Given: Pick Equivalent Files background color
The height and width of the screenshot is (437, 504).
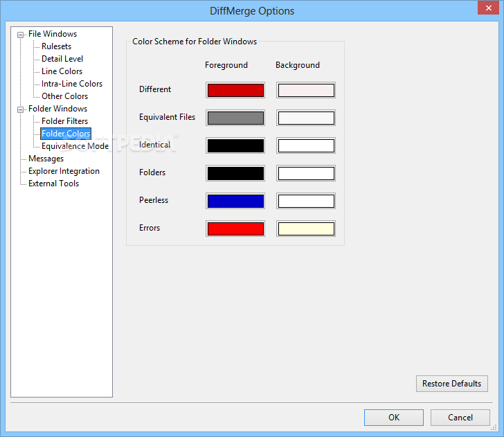Looking at the screenshot, I should click(x=306, y=118).
